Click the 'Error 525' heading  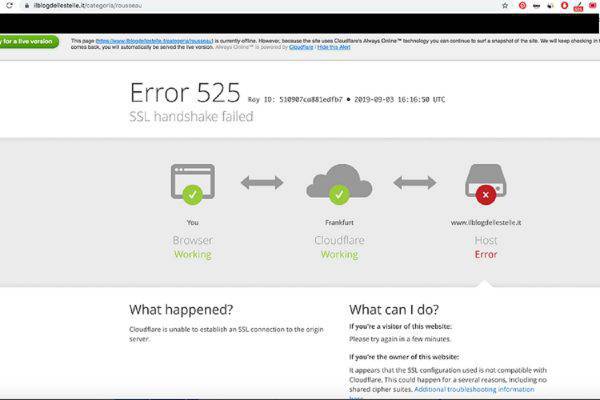coord(185,92)
